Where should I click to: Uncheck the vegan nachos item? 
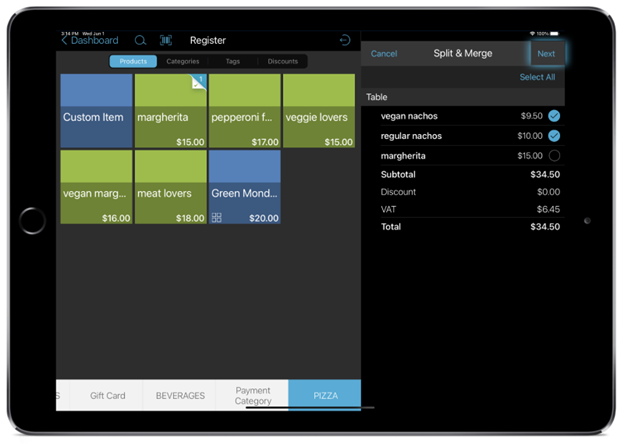pos(554,116)
